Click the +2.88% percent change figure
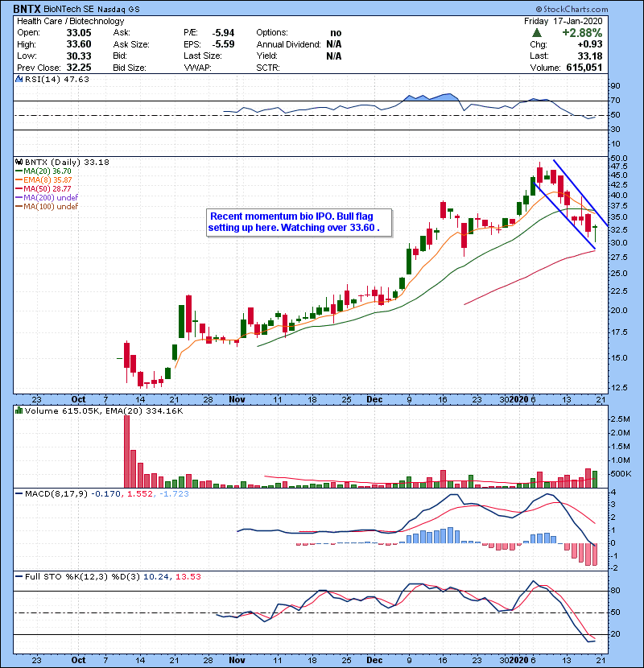Image resolution: width=644 pixels, height=668 pixels. click(x=582, y=33)
